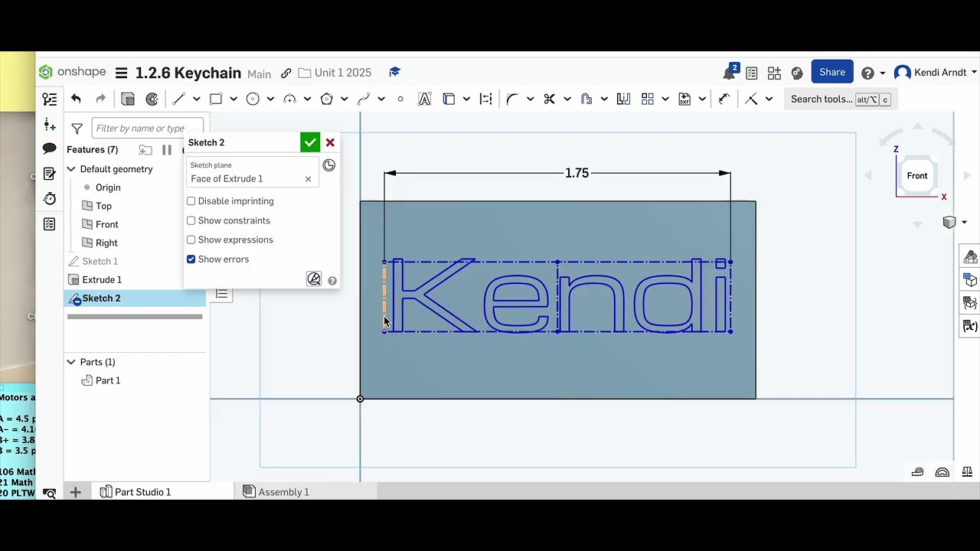Select the Front plane in feature list
This screenshot has width=980, height=551.
[x=107, y=224]
